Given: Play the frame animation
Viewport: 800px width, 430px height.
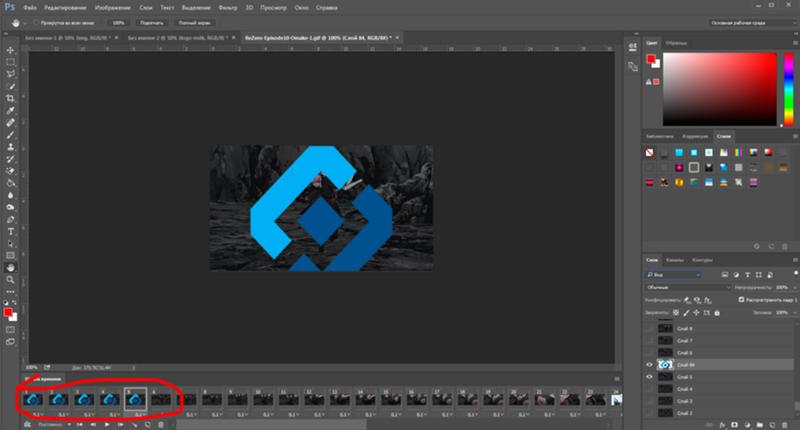Looking at the screenshot, I should point(107,424).
